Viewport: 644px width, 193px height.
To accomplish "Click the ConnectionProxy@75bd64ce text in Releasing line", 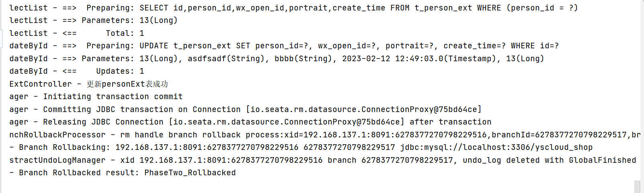I will click(x=342, y=122).
